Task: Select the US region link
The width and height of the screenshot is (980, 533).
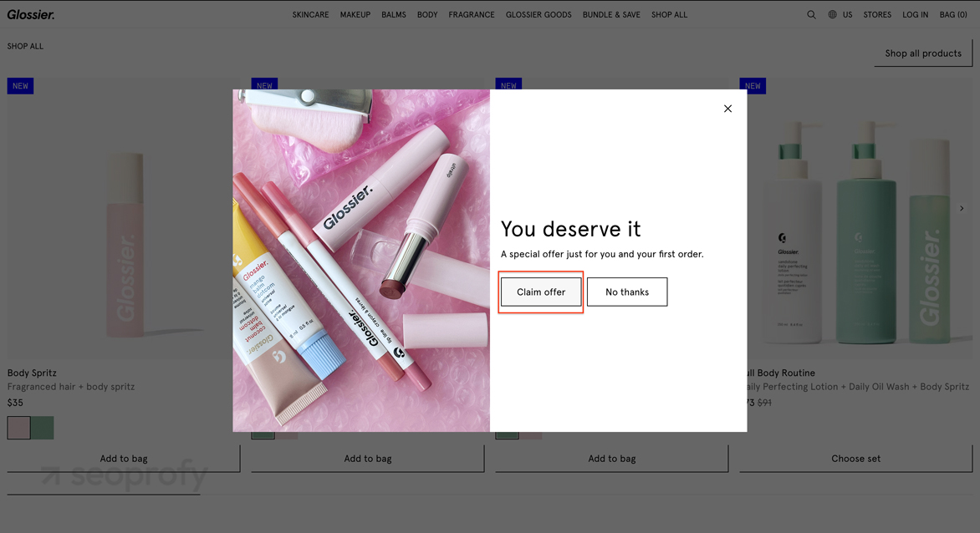Action: click(x=848, y=14)
